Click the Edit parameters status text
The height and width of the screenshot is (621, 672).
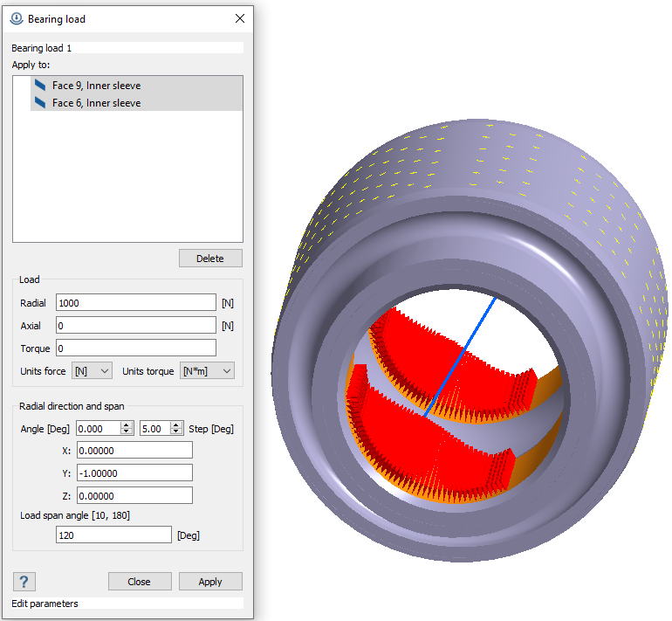[45, 604]
